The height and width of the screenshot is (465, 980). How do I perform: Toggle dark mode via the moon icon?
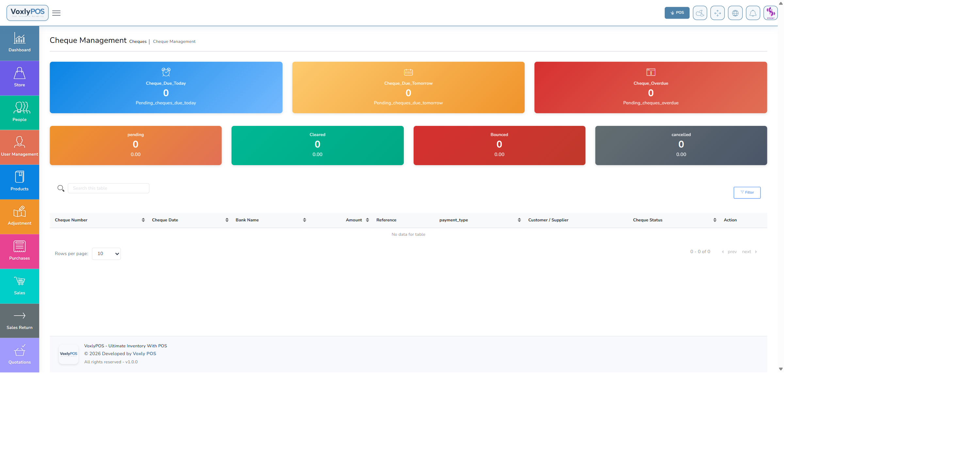tap(700, 12)
